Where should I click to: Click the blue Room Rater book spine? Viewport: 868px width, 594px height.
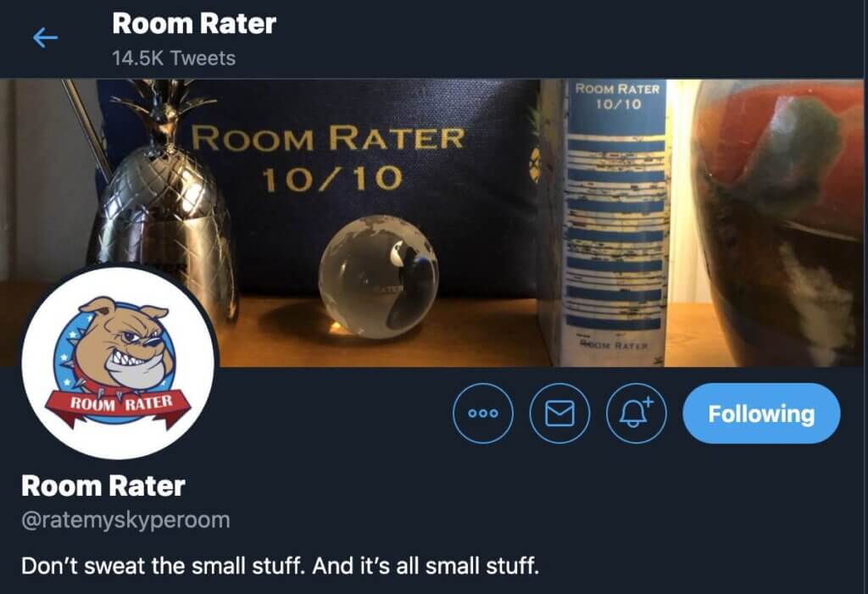tap(615, 221)
